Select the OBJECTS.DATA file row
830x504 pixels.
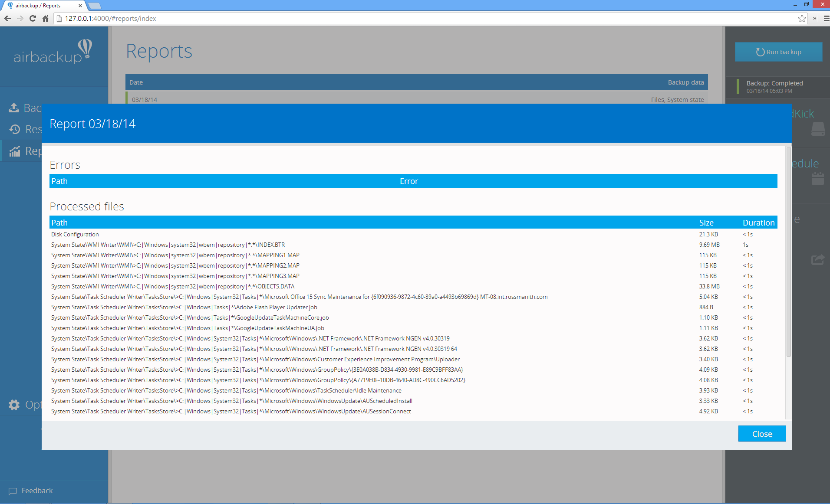click(x=413, y=286)
